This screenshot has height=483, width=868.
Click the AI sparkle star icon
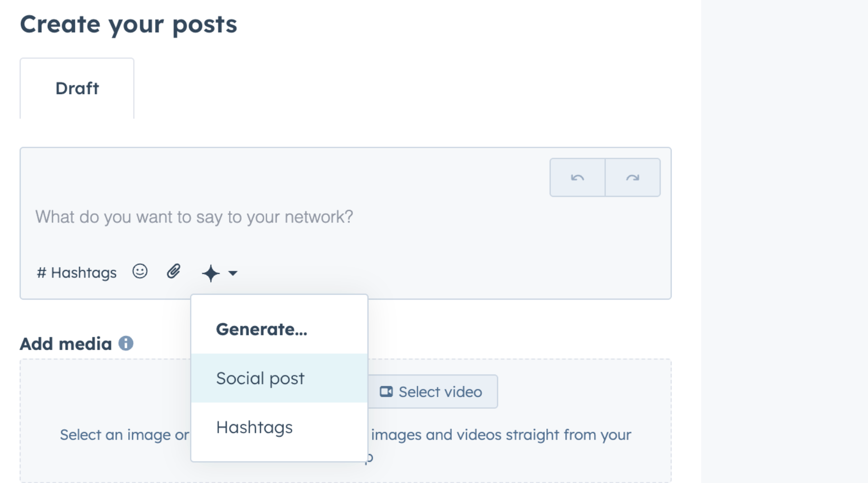click(x=211, y=273)
